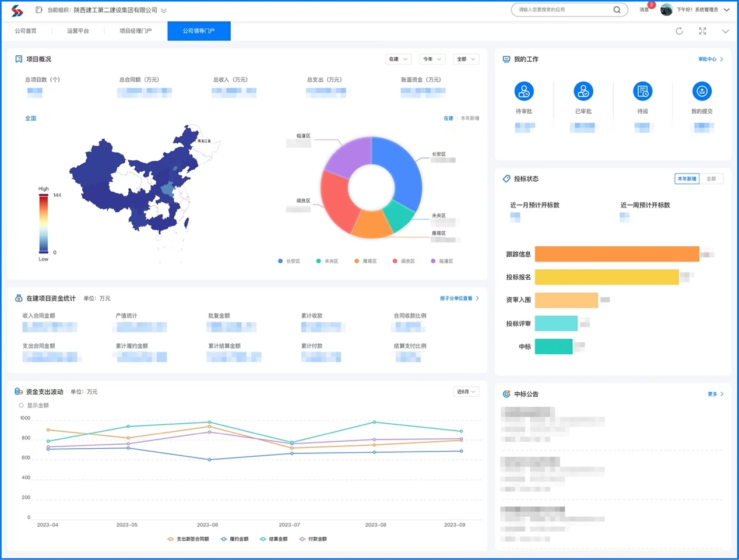Viewport: 739px width, 560px height.
Task: Open the 在建 status dropdown
Action: click(398, 59)
